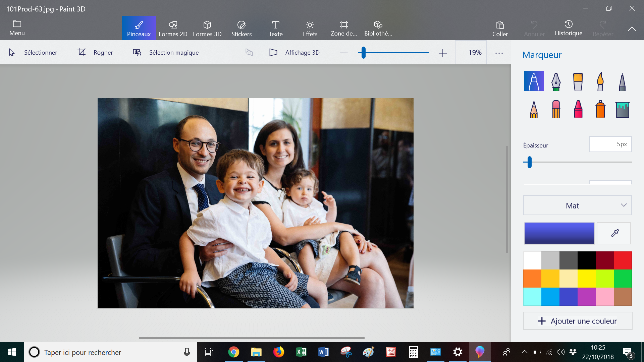The width and height of the screenshot is (644, 362).
Task: Select the calligraphy pen brush
Action: tap(556, 81)
